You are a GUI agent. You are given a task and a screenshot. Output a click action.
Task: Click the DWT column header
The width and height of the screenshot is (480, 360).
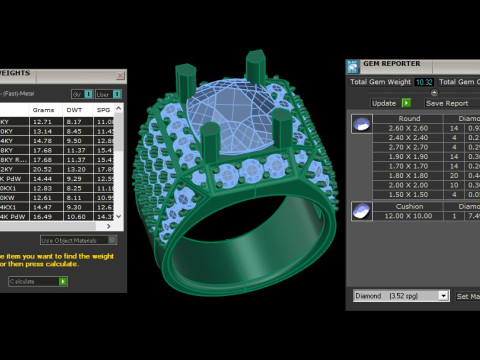74,110
